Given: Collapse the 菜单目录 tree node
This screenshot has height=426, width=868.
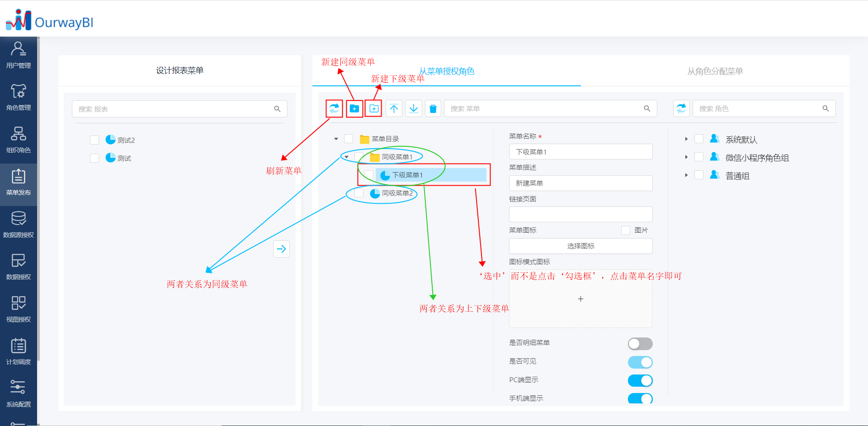Looking at the screenshot, I should coord(335,139).
